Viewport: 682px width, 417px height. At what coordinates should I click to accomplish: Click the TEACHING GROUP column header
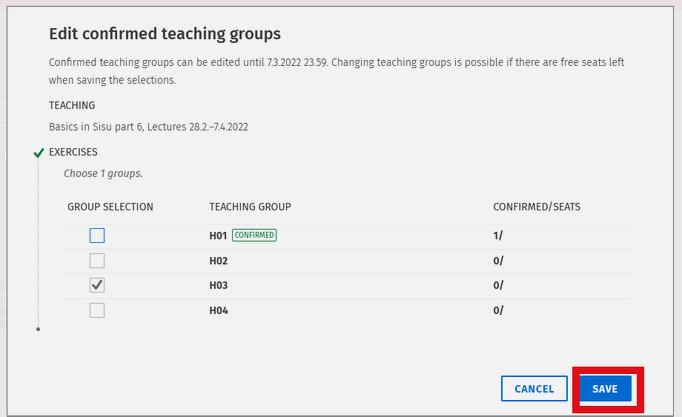pyautogui.click(x=250, y=207)
